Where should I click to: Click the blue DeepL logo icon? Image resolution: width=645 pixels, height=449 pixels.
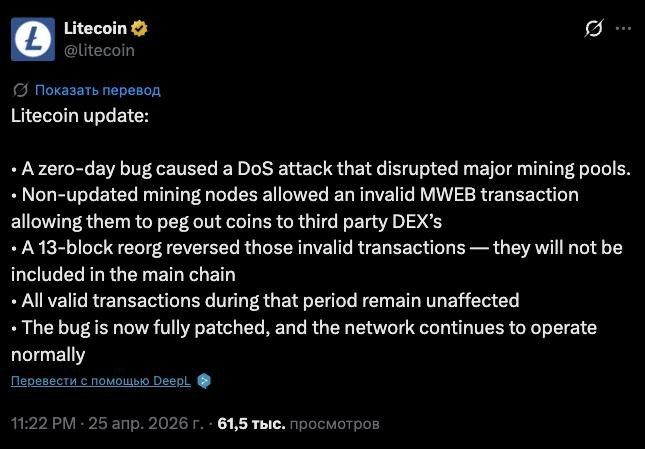(204, 381)
